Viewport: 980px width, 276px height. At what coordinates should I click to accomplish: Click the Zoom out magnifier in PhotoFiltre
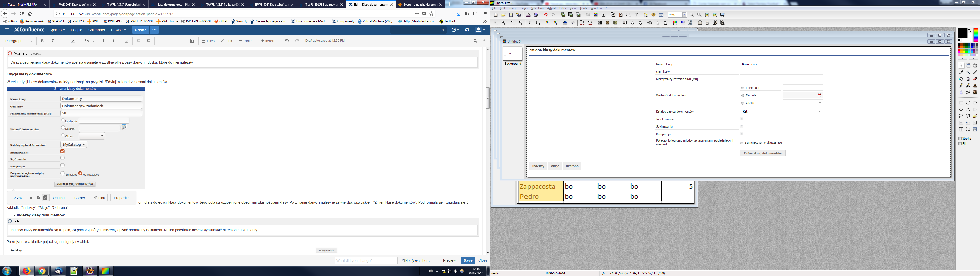(x=699, y=15)
